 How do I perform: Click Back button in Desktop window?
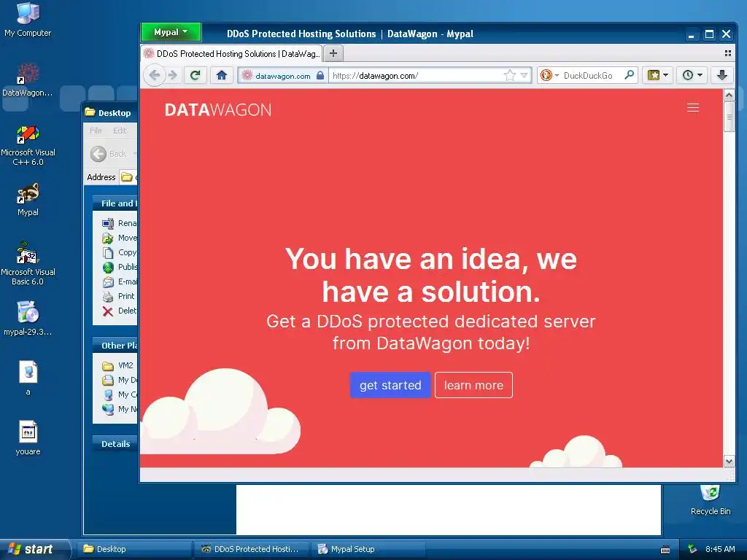109,154
